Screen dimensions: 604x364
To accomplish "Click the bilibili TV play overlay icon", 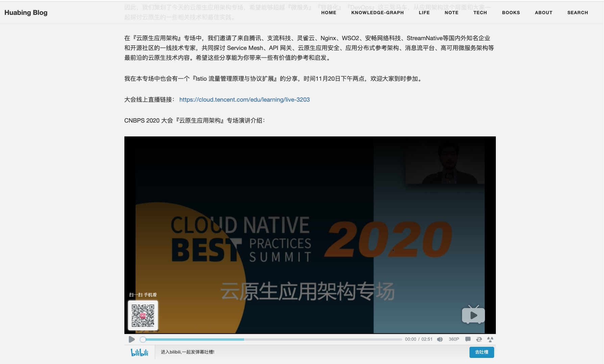I will [x=473, y=315].
